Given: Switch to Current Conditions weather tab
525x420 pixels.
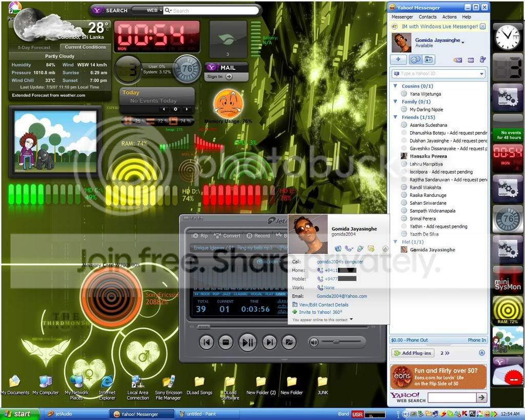Looking at the screenshot, I should (85, 47).
